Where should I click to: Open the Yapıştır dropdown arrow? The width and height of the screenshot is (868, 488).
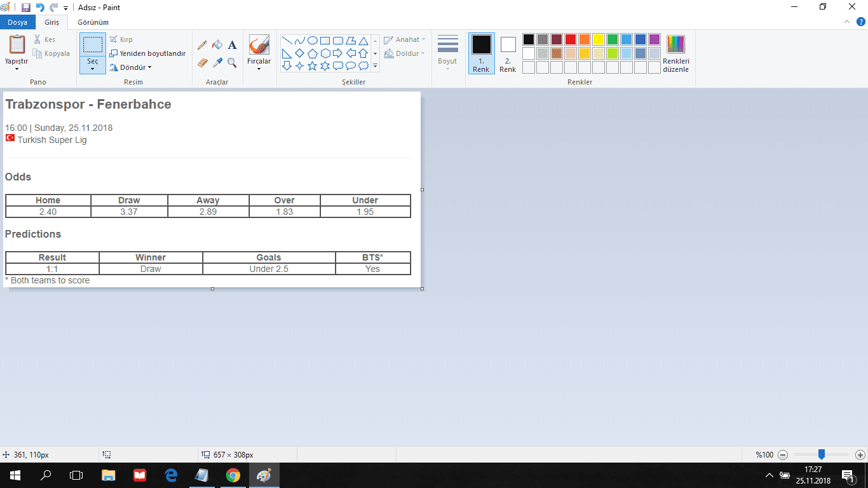(17, 69)
